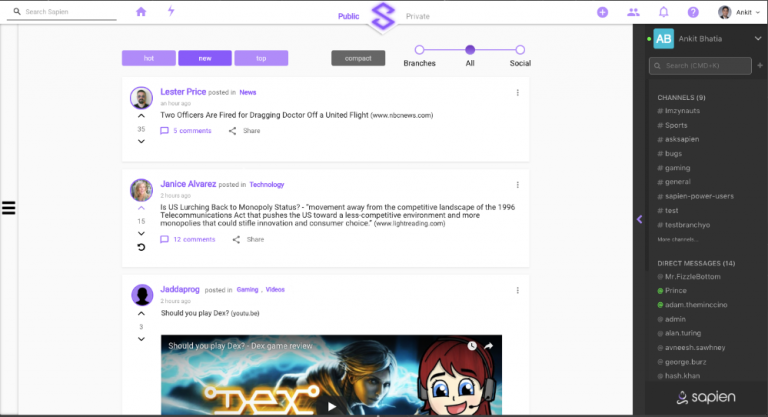The image size is (768, 417).
Task: Create new post with plus circle icon
Action: pos(602,12)
